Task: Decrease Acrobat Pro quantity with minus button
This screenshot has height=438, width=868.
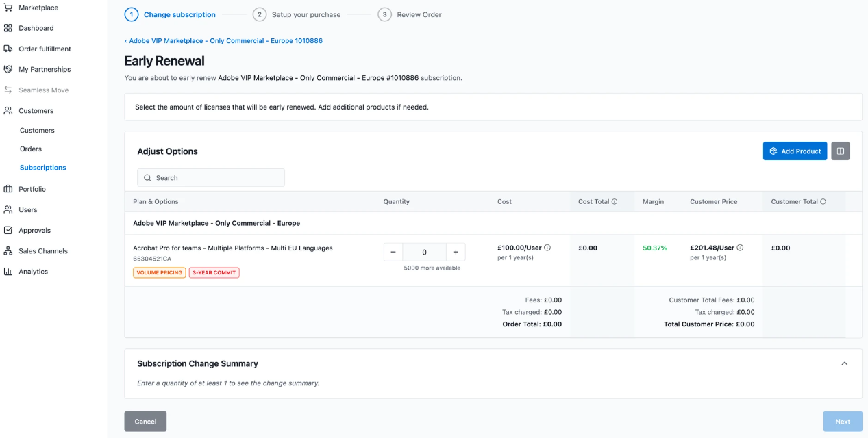Action: [393, 252]
